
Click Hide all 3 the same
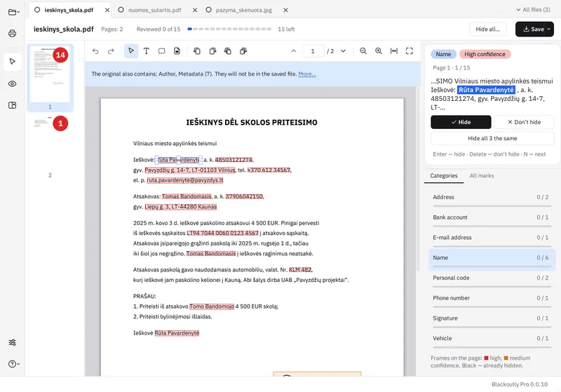click(x=492, y=138)
